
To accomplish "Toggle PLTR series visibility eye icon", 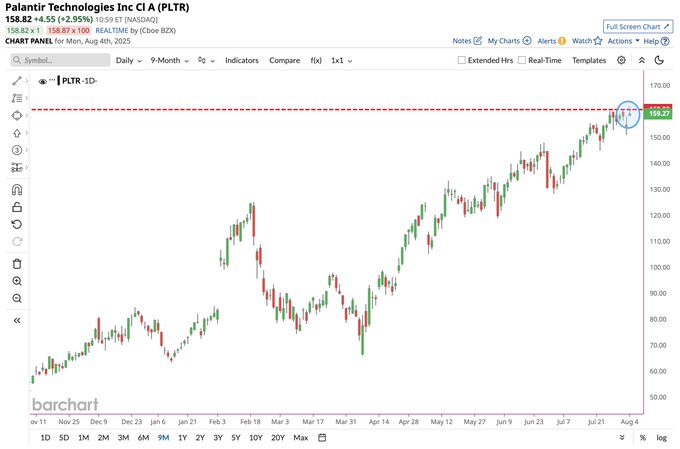I will click(42, 81).
